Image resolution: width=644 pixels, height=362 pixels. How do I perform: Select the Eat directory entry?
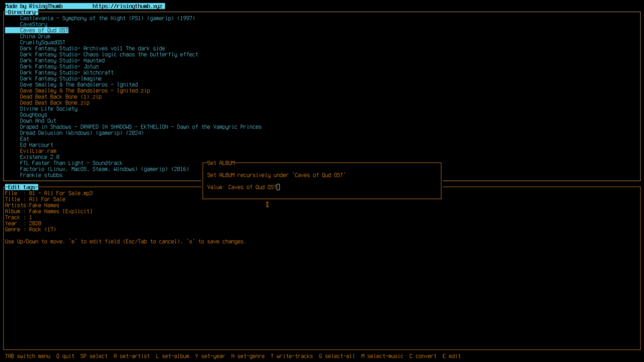(24, 139)
